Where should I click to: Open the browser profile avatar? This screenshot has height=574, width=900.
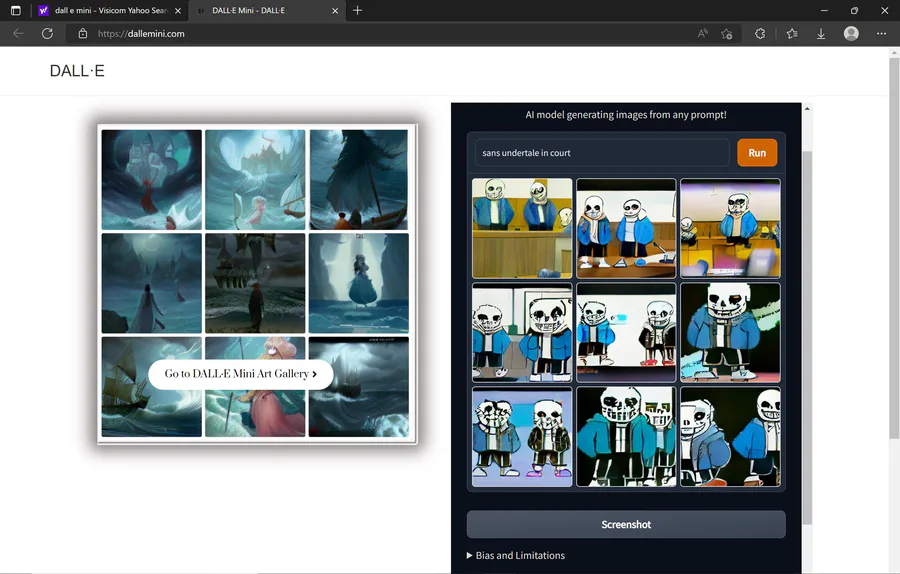pyautogui.click(x=851, y=33)
